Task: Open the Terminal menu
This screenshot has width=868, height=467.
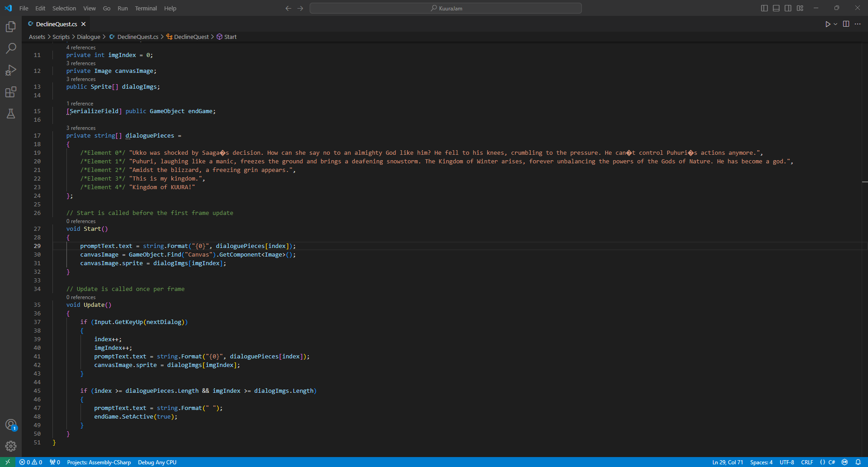Action: click(x=146, y=8)
